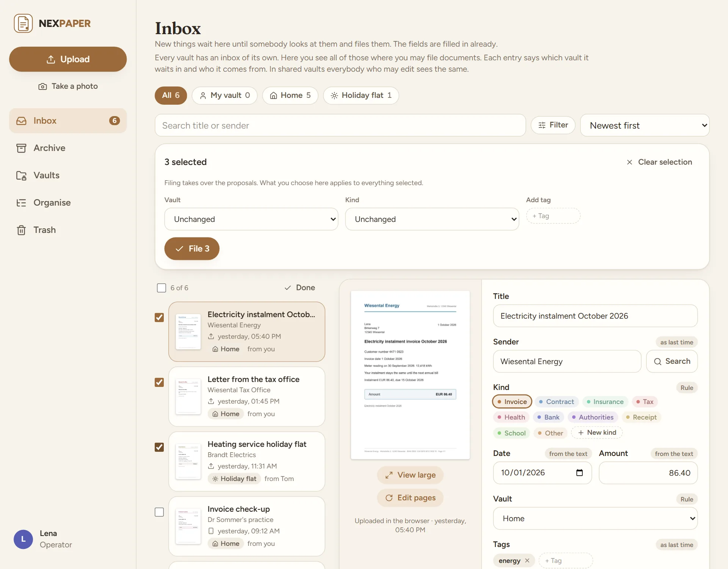Go to Vaults in the sidebar
This screenshot has height=569, width=728.
[x=68, y=175]
